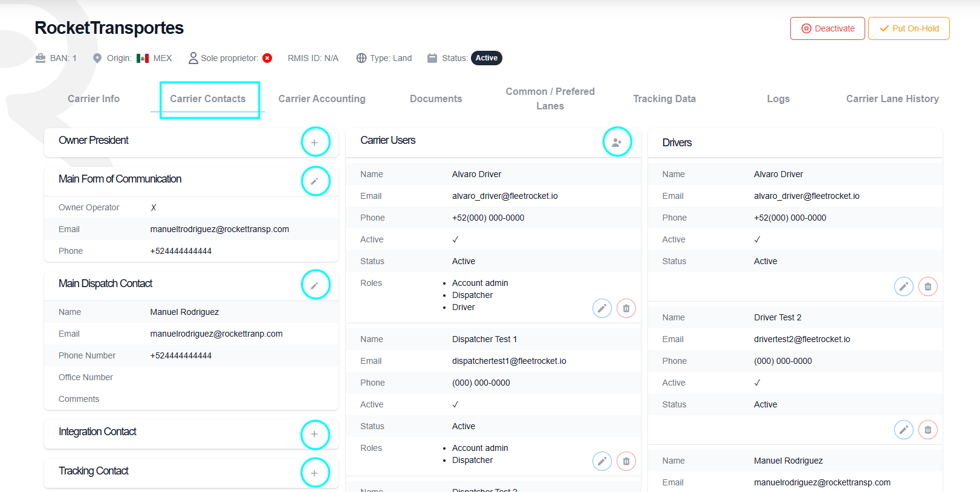Edit the Main Dispatch Contact section
Image resolution: width=980 pixels, height=492 pixels.
pos(315,285)
